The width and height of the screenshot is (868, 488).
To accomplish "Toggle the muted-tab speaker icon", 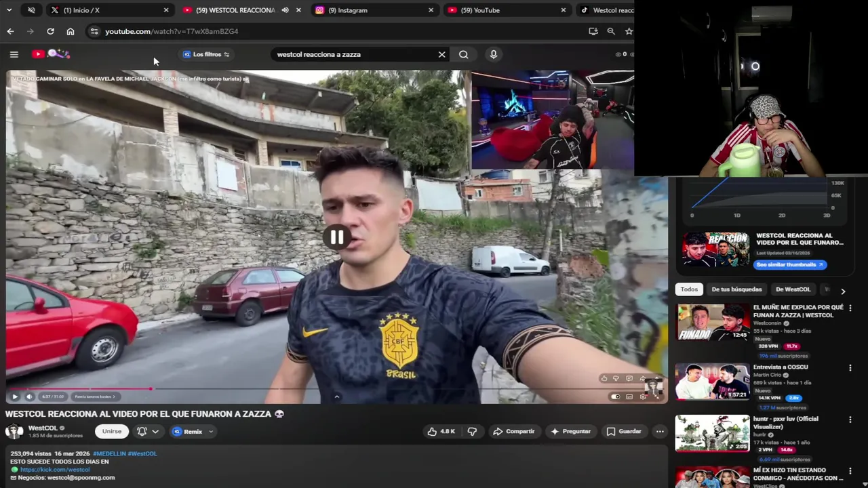I will pos(31,10).
